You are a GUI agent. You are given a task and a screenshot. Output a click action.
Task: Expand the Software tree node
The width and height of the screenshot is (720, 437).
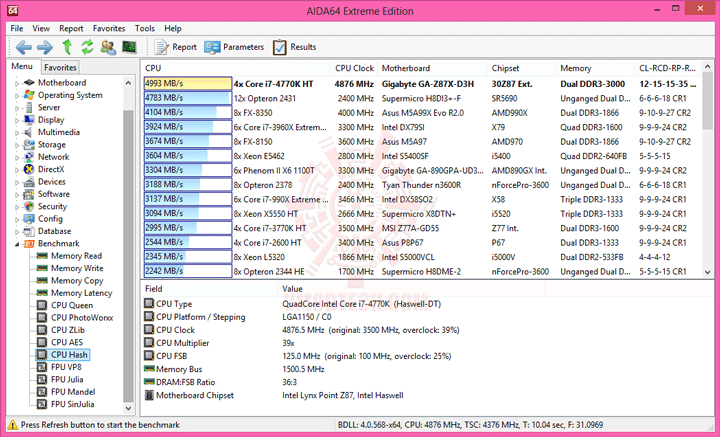17,195
